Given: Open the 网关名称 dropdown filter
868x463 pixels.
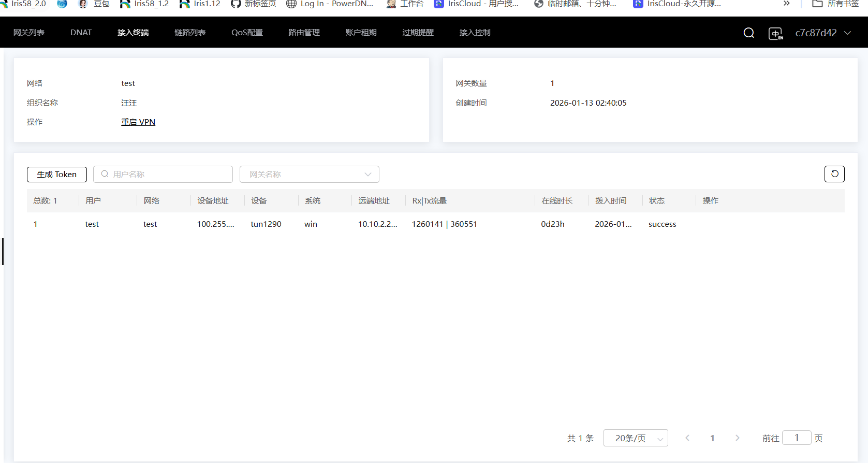Looking at the screenshot, I should click(x=310, y=174).
